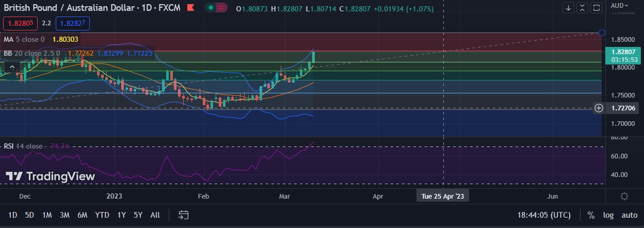Click the TradingView logo
Screen dimensions: 644x228
[51, 176]
